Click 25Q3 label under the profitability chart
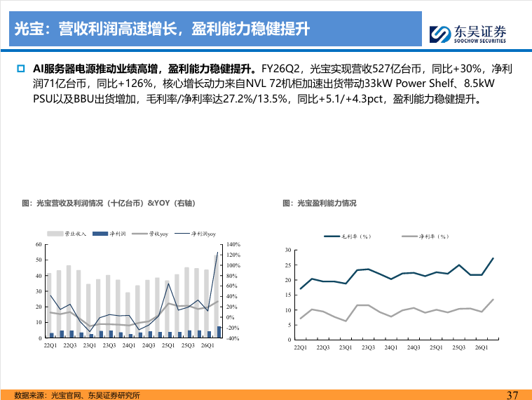Image resolution: width=532 pixels, height=400 pixels. (x=458, y=347)
